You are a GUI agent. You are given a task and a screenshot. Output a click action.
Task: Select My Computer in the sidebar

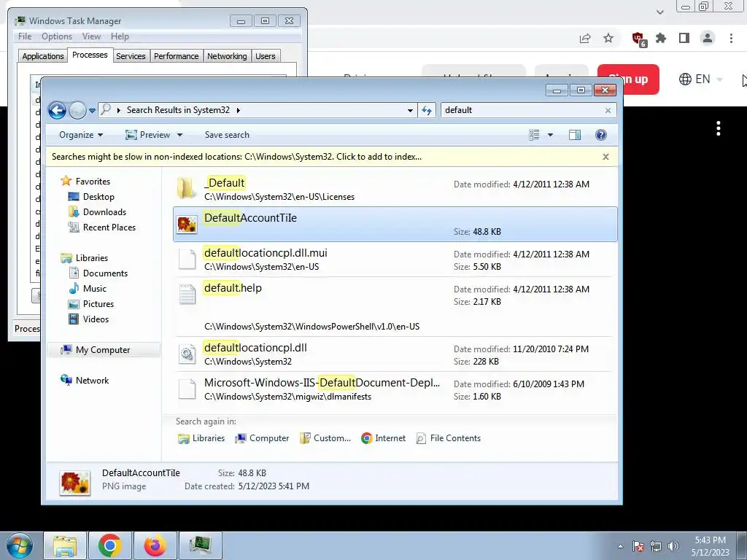(x=104, y=350)
